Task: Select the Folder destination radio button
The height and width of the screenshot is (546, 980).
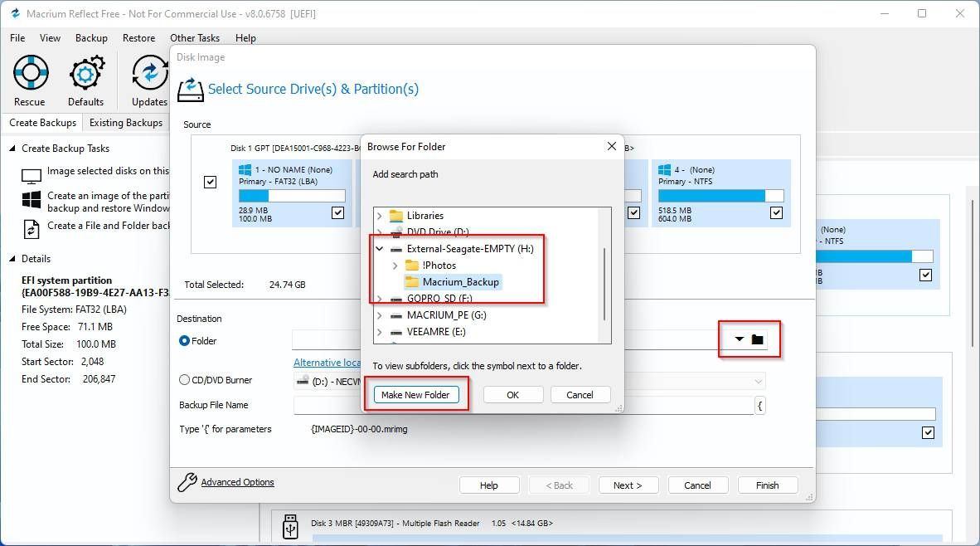Action: point(184,341)
